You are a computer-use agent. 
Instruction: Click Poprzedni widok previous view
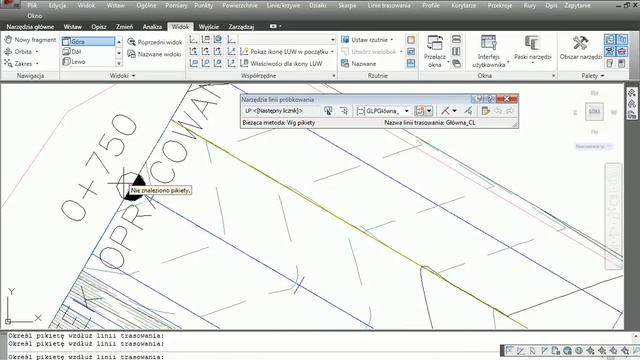(155, 42)
